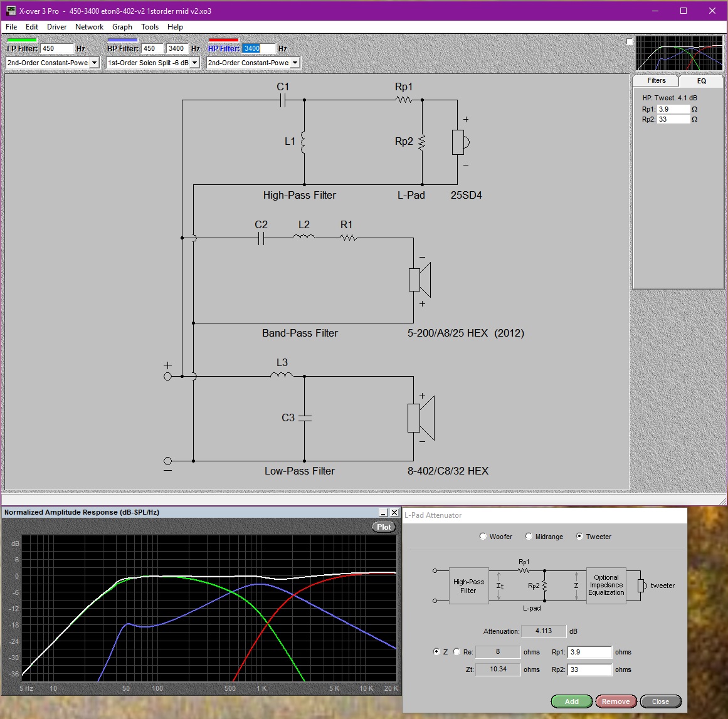The width and height of the screenshot is (728, 719).
Task: Click the L3 inductor in low-pass filter
Action: 282,375
